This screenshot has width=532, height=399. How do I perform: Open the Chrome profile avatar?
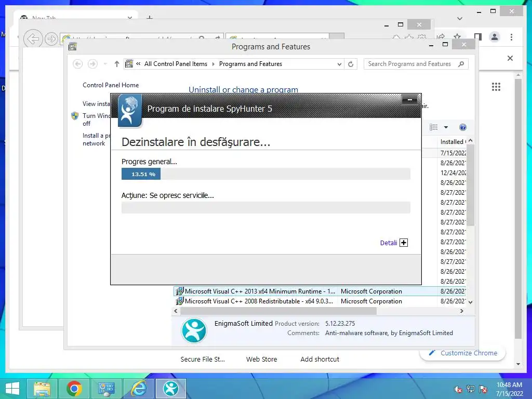pyautogui.click(x=495, y=37)
